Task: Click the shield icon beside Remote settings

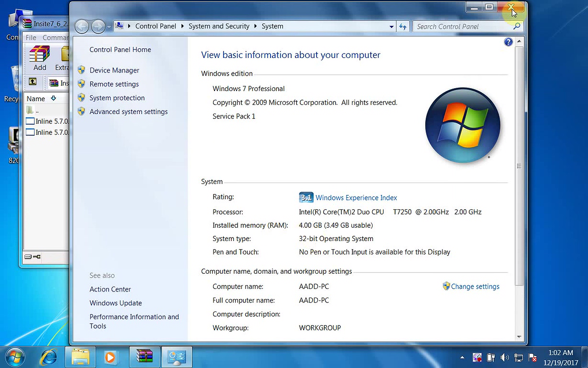Action: click(x=81, y=84)
